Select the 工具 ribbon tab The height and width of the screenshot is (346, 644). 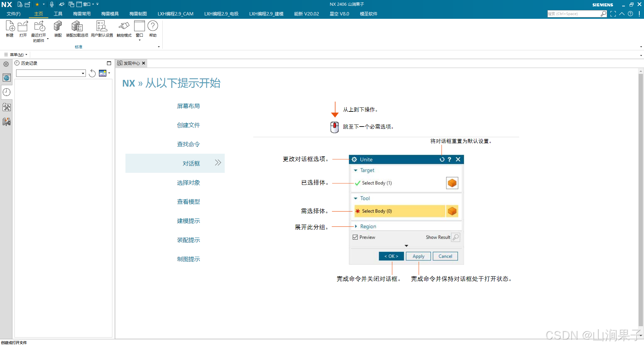pyautogui.click(x=58, y=14)
